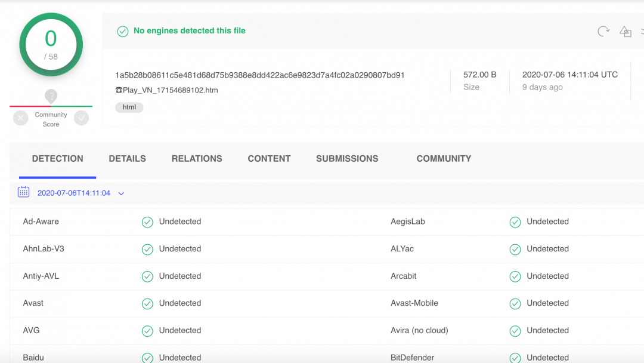The width and height of the screenshot is (644, 363).
Task: Click the reanalyze file refresh icon
Action: point(603,32)
